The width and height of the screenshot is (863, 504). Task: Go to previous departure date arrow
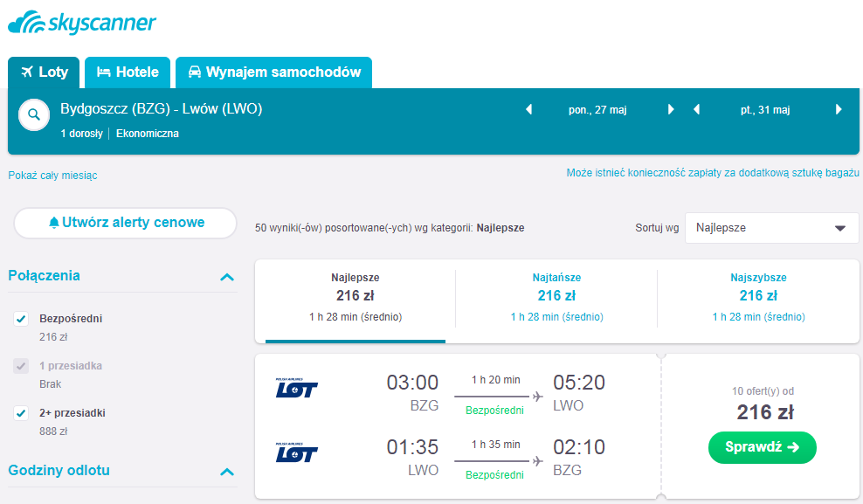click(529, 109)
